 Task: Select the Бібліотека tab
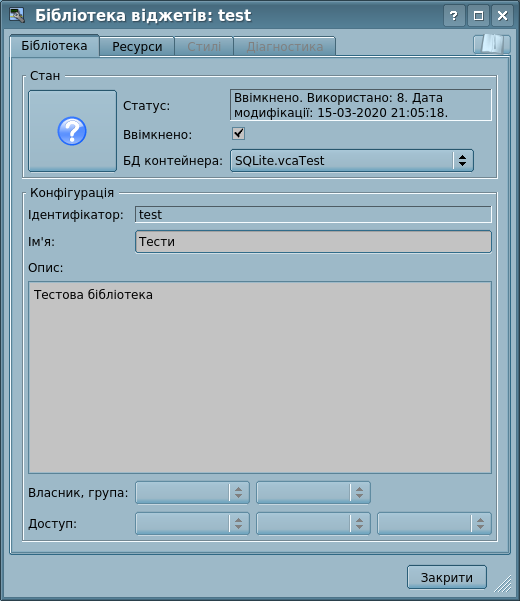point(54,46)
